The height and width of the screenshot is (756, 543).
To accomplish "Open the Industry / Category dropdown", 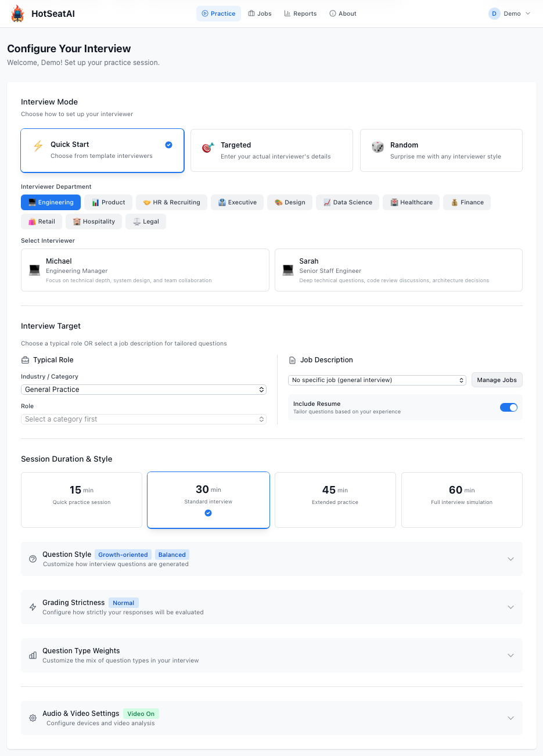I will 143,390.
